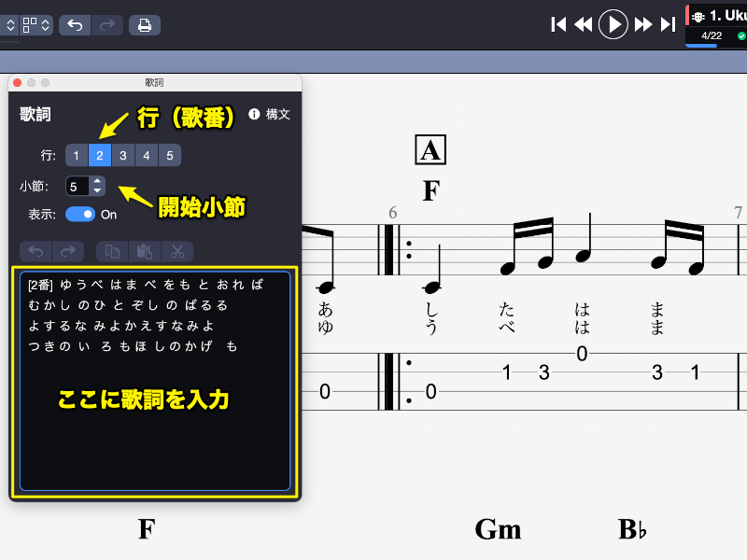Start playback with the Play button

point(613,24)
